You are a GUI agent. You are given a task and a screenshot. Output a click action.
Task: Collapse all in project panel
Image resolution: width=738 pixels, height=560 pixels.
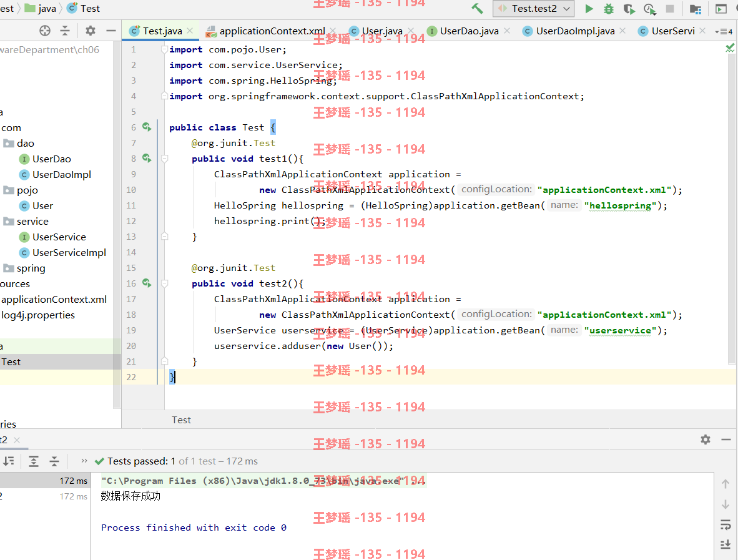point(65,31)
